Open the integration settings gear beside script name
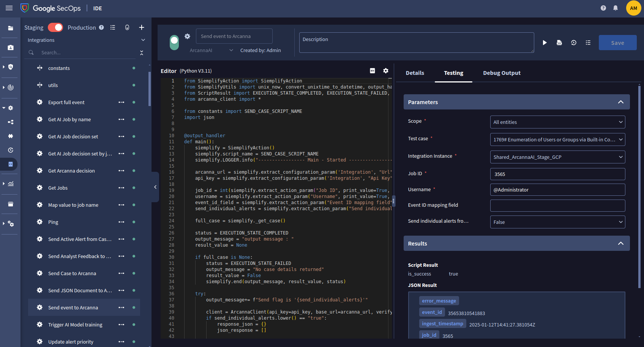The height and width of the screenshot is (347, 644). [187, 36]
